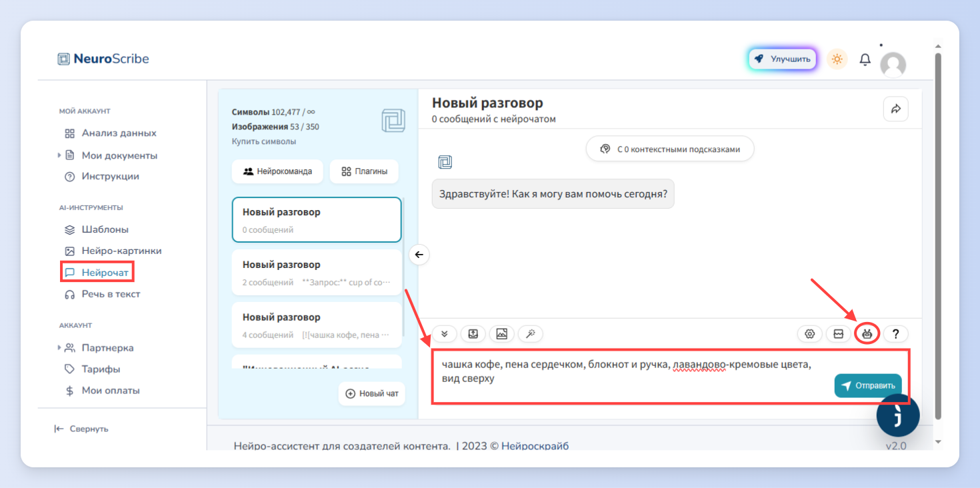Open the user profile avatar

pos(893,65)
